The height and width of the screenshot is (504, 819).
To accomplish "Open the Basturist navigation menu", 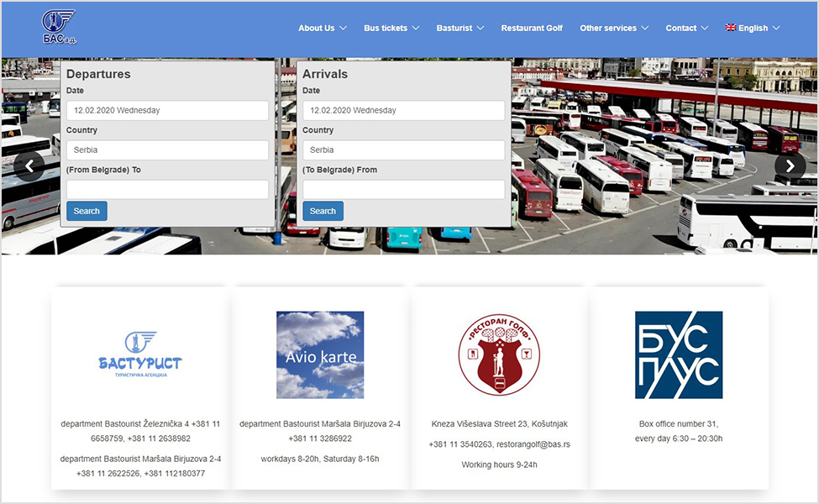I will [x=459, y=28].
